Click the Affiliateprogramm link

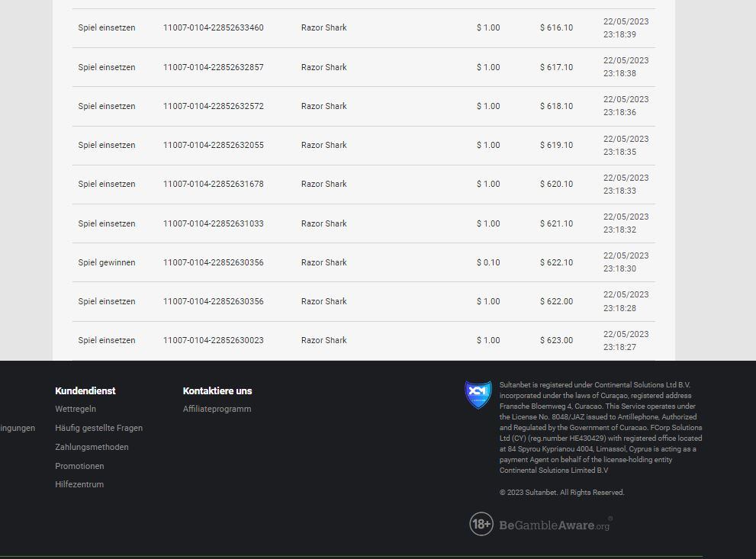click(217, 409)
